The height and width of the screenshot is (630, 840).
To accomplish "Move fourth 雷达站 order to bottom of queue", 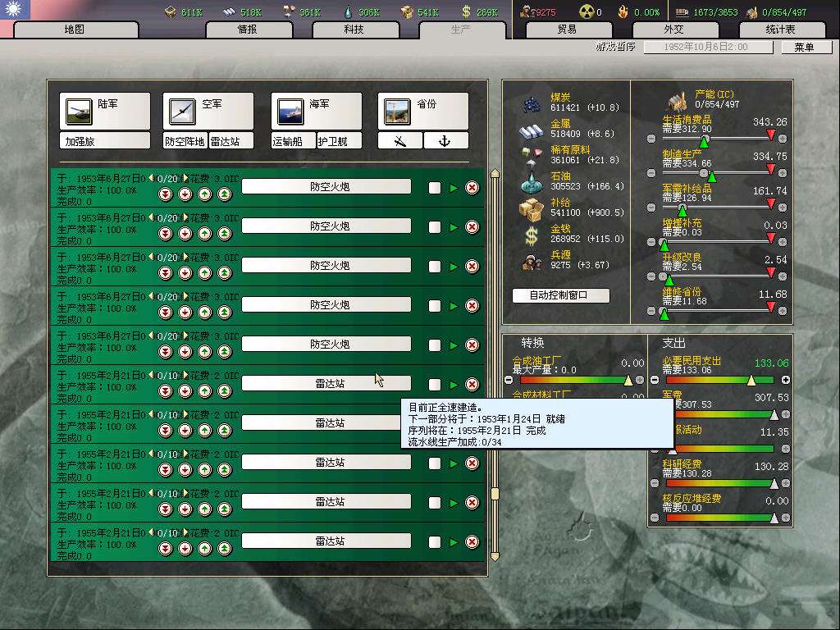I will (x=166, y=509).
